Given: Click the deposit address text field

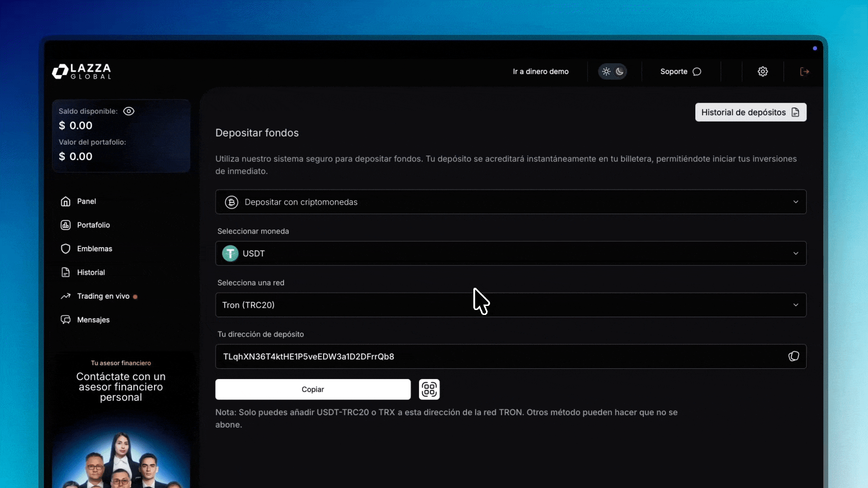Looking at the screenshot, I should point(497,357).
